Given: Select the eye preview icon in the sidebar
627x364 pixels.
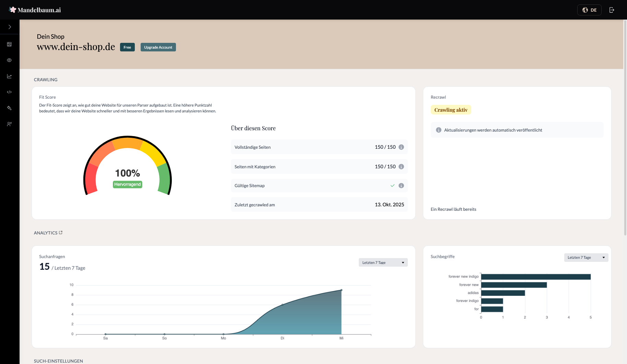Looking at the screenshot, I should point(9,60).
